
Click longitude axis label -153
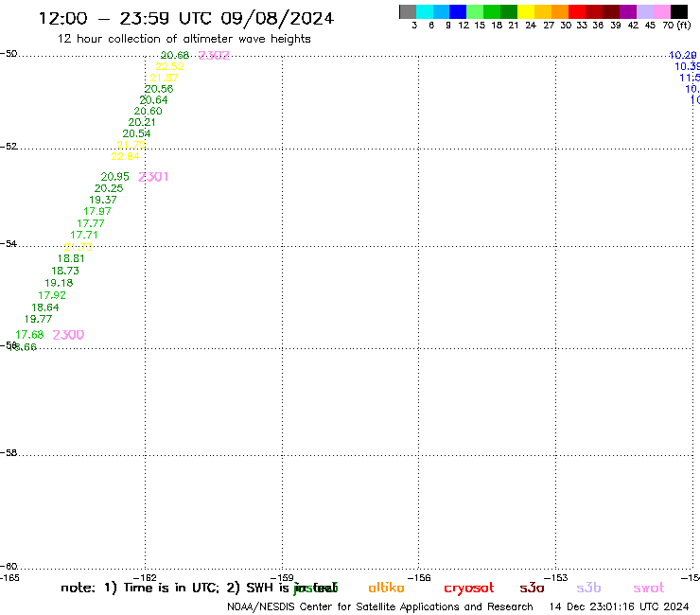tap(556, 577)
